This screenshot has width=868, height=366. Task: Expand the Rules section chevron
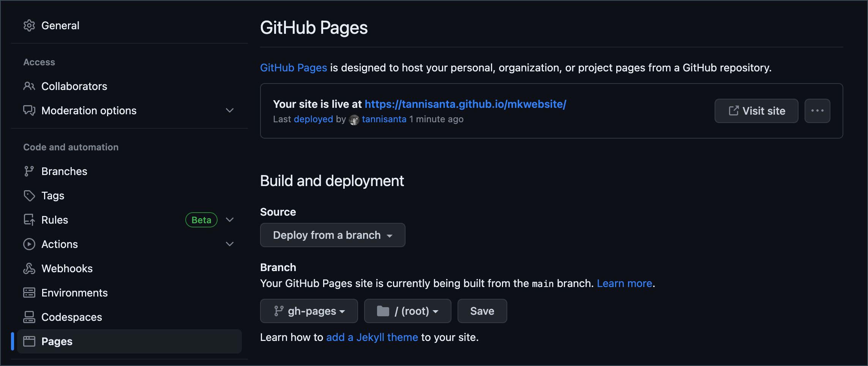pyautogui.click(x=230, y=220)
